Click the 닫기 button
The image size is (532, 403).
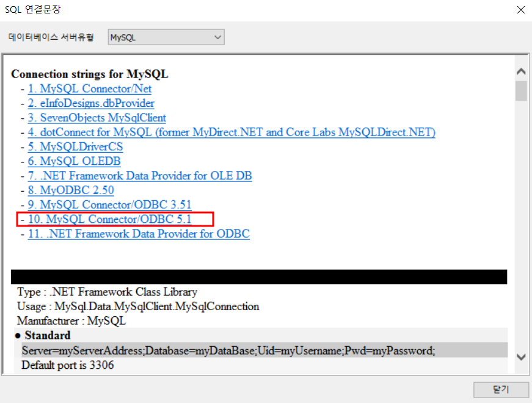coord(501,390)
